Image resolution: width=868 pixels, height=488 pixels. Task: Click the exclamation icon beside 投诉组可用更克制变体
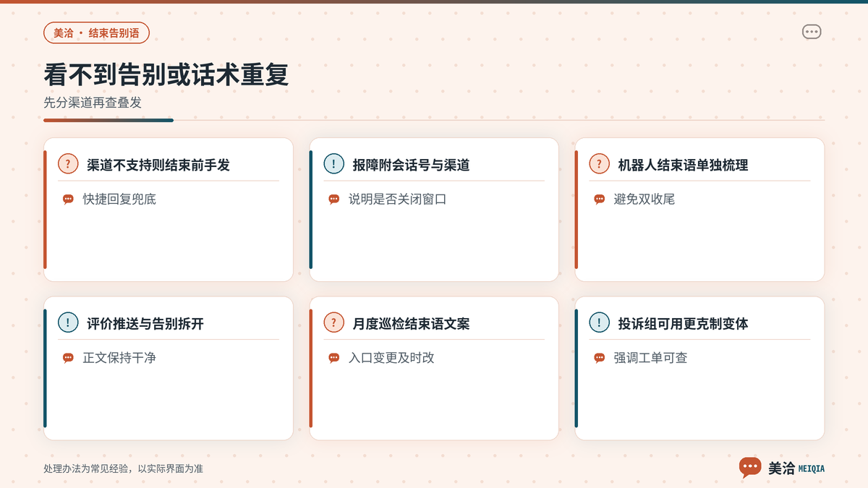(x=599, y=322)
